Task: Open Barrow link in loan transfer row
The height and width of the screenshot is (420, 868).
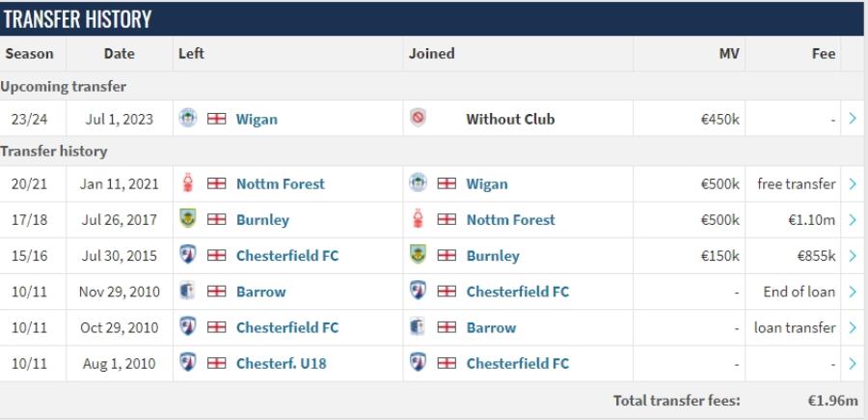Action: (491, 327)
